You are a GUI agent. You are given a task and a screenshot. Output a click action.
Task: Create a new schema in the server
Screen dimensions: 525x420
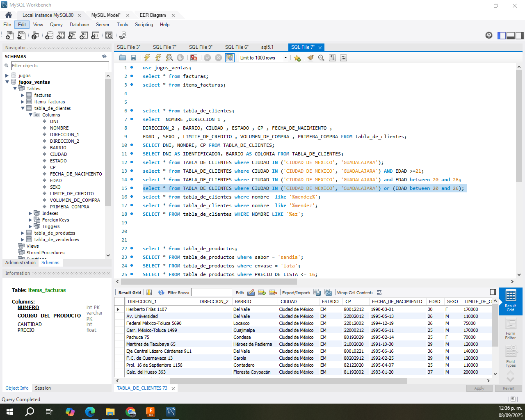49,36
